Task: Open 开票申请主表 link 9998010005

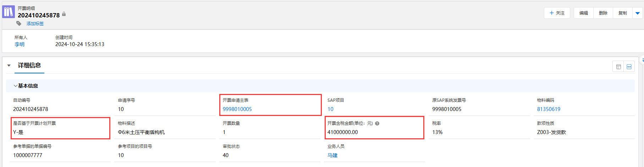Action: click(x=237, y=109)
